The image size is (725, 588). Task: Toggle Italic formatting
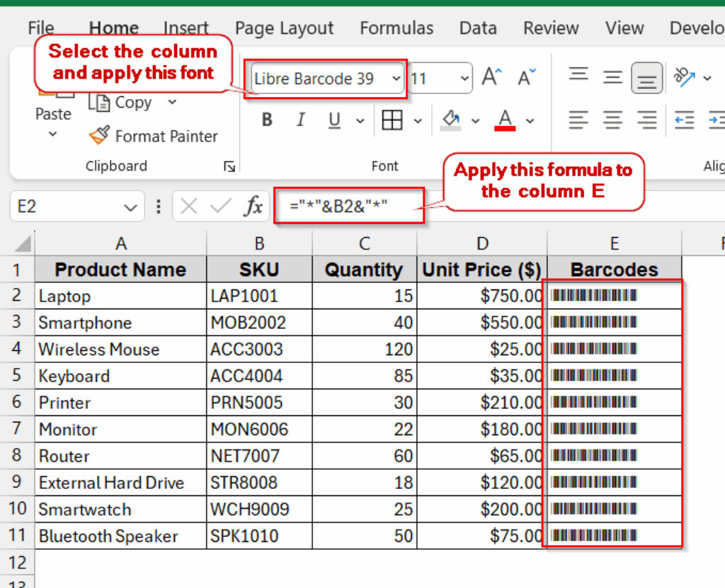(x=300, y=120)
